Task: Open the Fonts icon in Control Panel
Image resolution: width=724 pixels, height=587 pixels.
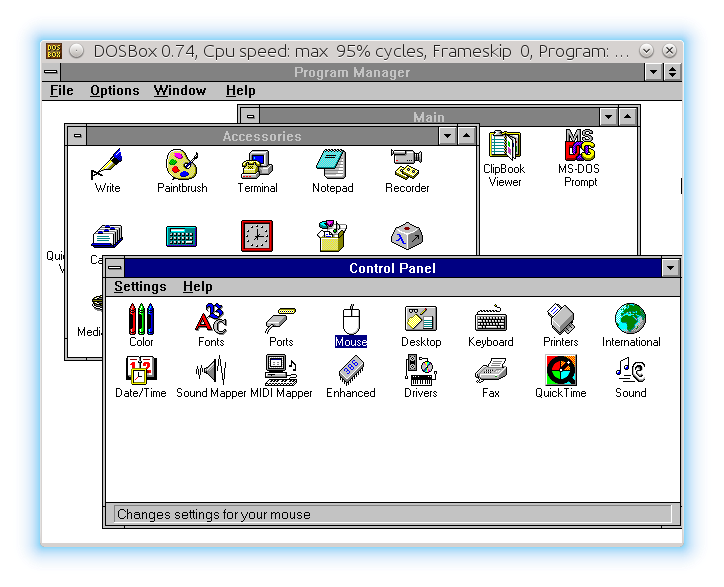Action: [x=211, y=325]
